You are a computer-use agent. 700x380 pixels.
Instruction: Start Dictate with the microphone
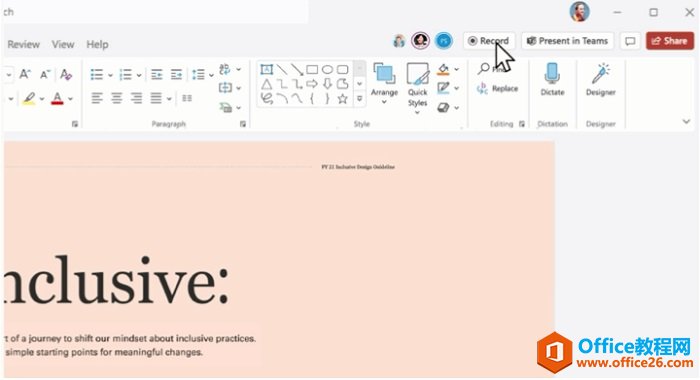(x=552, y=79)
